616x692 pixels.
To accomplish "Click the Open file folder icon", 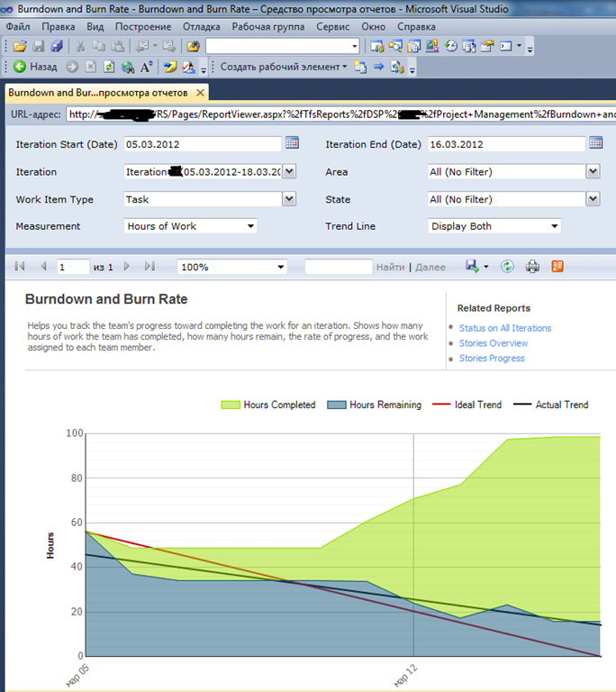I will coord(20,46).
